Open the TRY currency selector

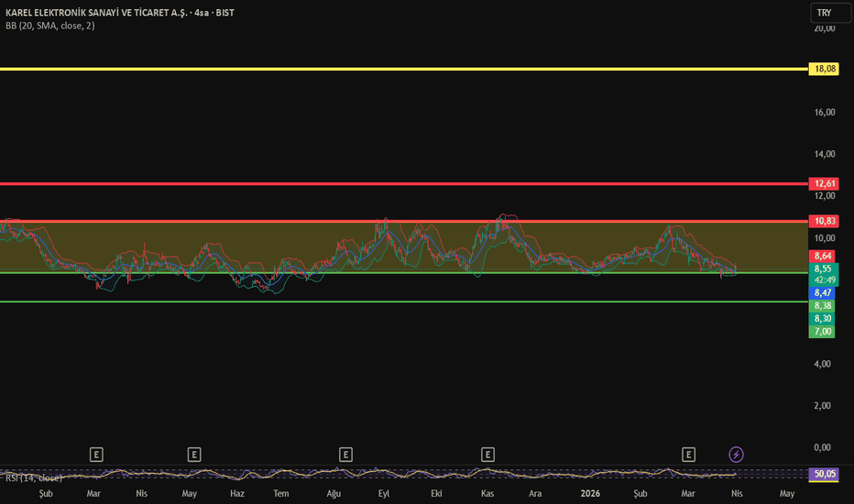click(830, 13)
